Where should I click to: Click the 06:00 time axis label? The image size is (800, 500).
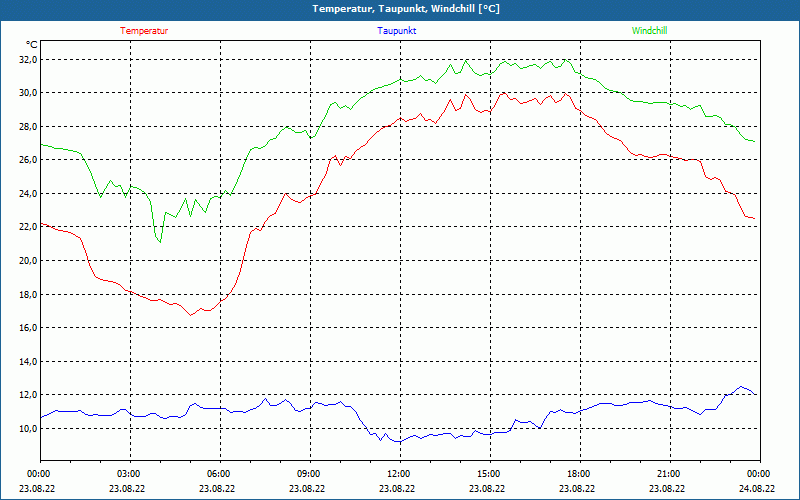point(220,474)
